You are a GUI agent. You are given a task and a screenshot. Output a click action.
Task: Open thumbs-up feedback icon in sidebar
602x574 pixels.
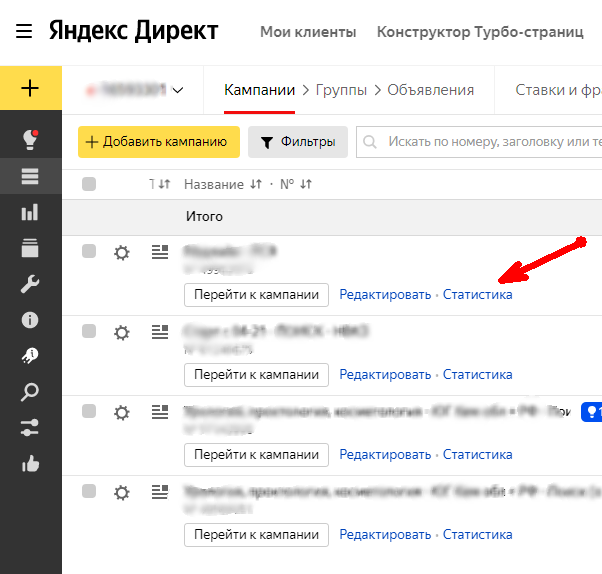(30, 464)
